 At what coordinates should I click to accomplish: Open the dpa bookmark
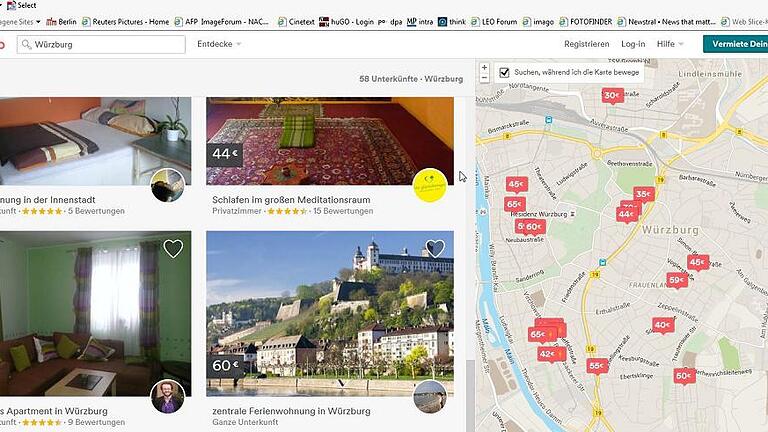coord(390,22)
